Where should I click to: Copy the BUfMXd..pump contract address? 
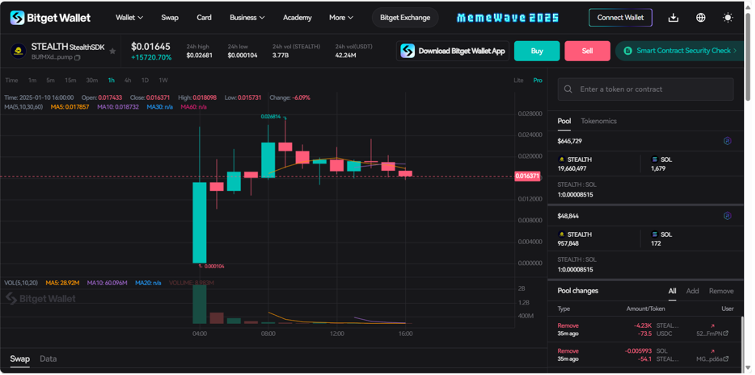click(x=78, y=57)
